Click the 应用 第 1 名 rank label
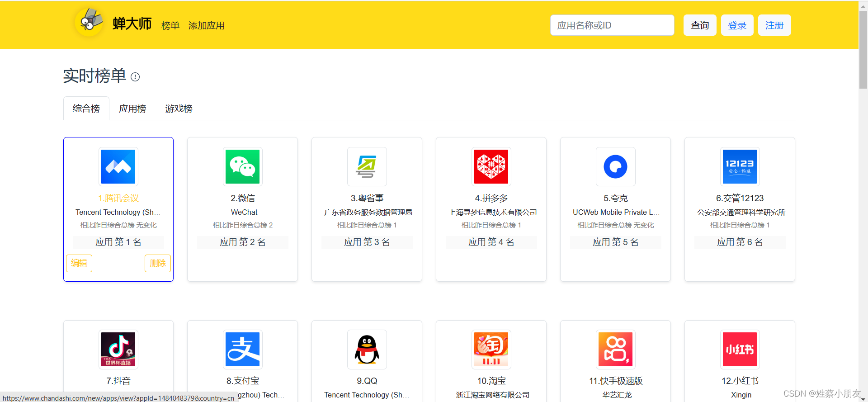This screenshot has height=402, width=868. (118, 242)
